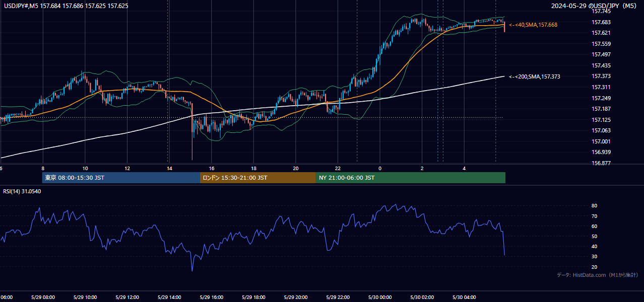Image resolution: width=644 pixels, height=302 pixels.
Task: Click the 157.001 price axis label
Action: (601, 141)
